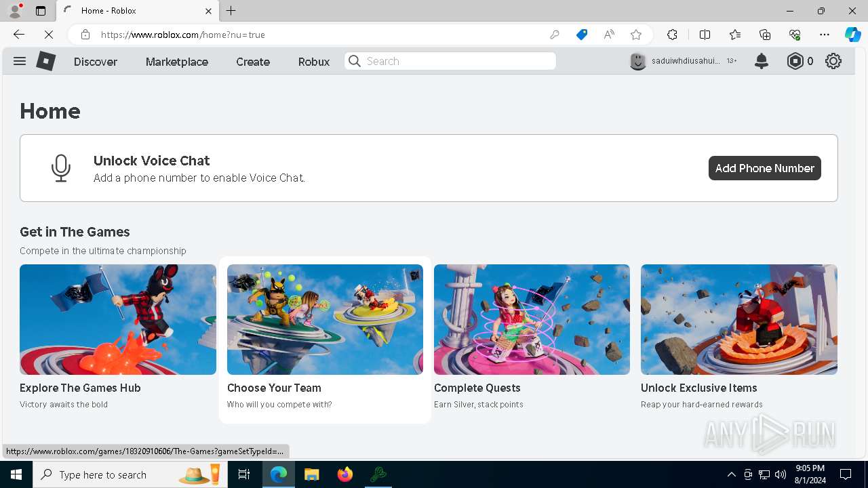This screenshot has height=488, width=868.
Task: Click the search magnifier icon
Action: [x=355, y=61]
